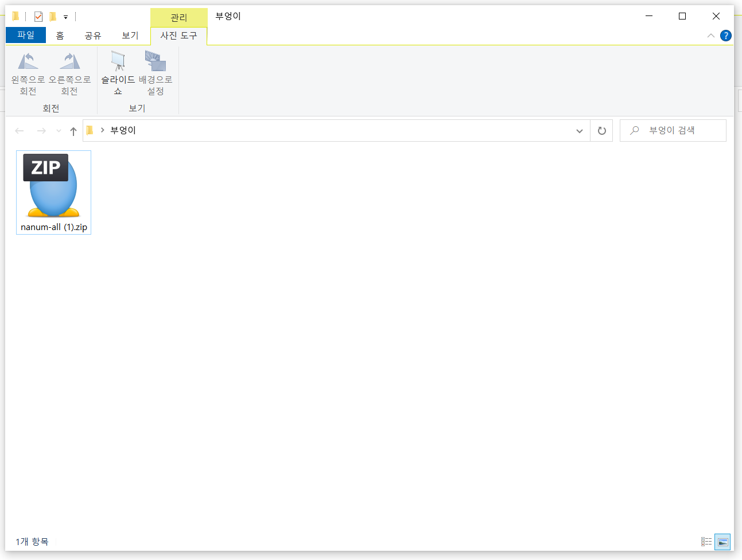Click the nanum-all (1).zip file name
The width and height of the screenshot is (742, 560).
(54, 227)
